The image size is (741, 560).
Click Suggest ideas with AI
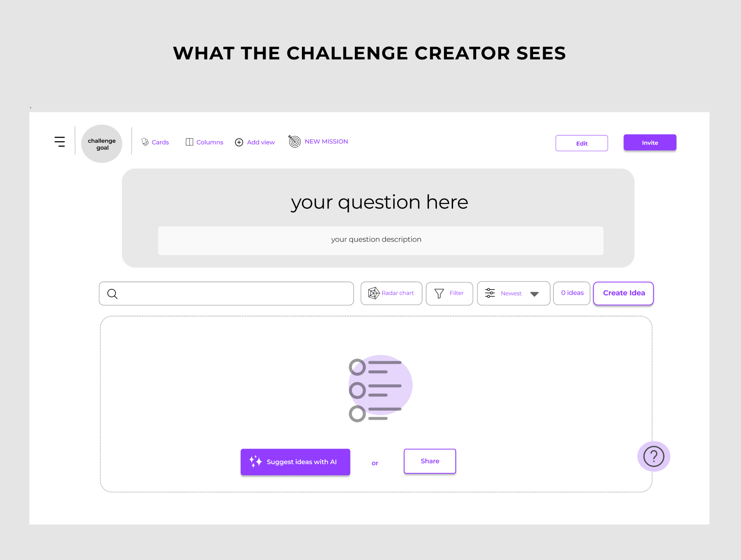tap(295, 462)
